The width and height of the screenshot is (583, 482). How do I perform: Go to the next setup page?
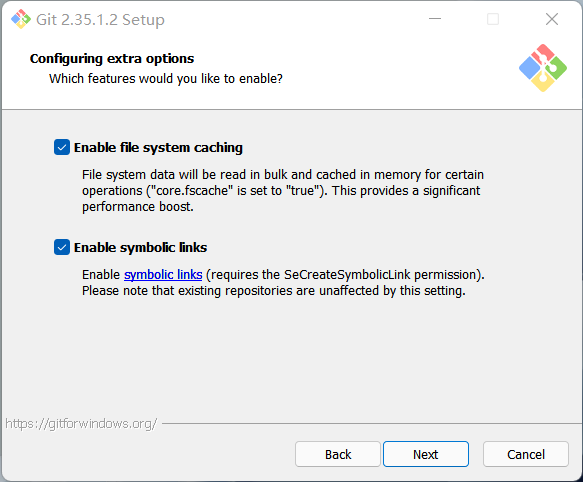pos(426,454)
